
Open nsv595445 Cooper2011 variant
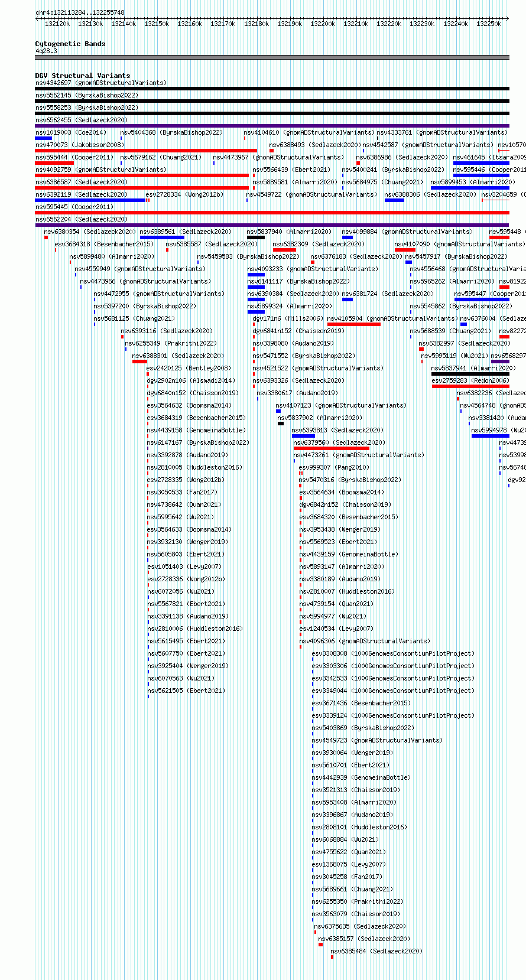[74, 207]
